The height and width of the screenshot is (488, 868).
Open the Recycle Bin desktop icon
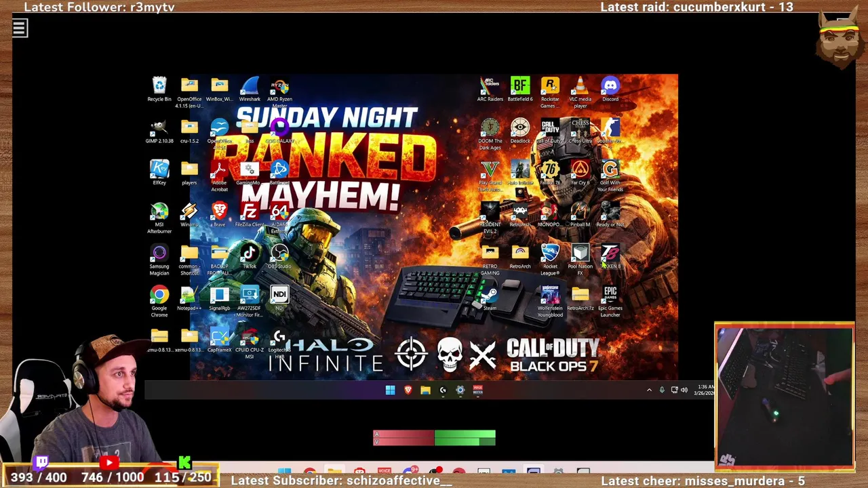click(159, 89)
